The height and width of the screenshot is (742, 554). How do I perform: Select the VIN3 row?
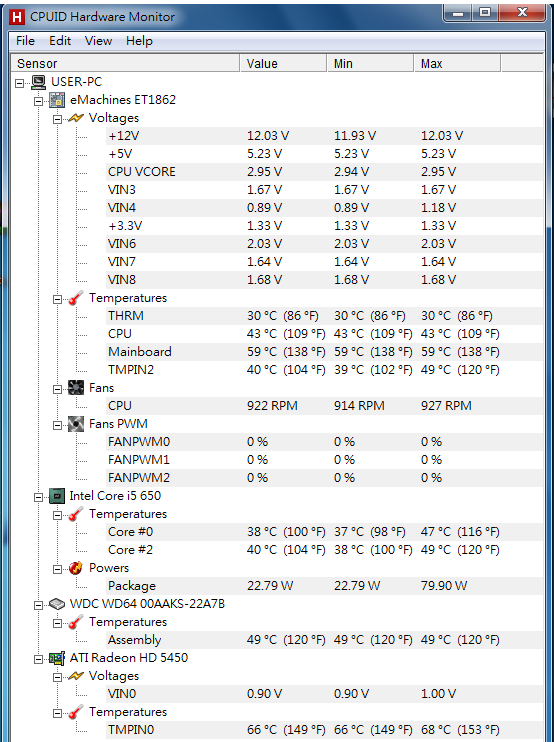tap(325, 190)
